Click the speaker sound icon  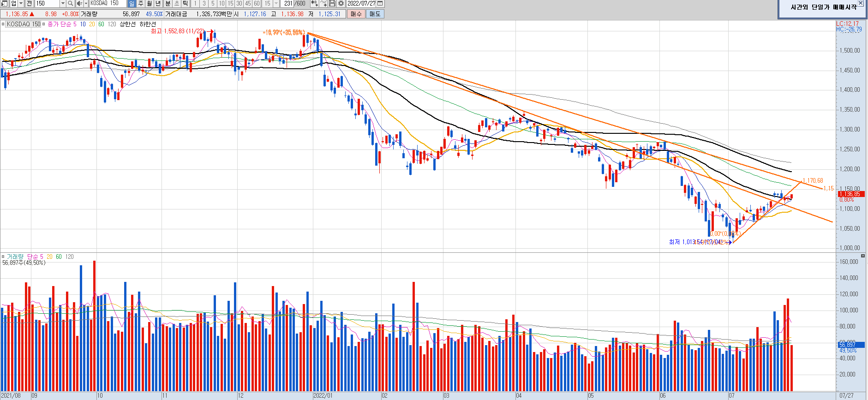(79, 3)
